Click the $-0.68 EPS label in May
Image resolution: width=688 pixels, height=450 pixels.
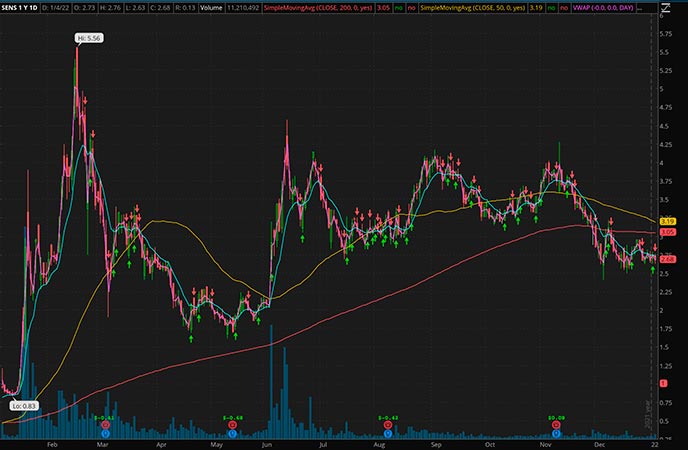pos(233,418)
